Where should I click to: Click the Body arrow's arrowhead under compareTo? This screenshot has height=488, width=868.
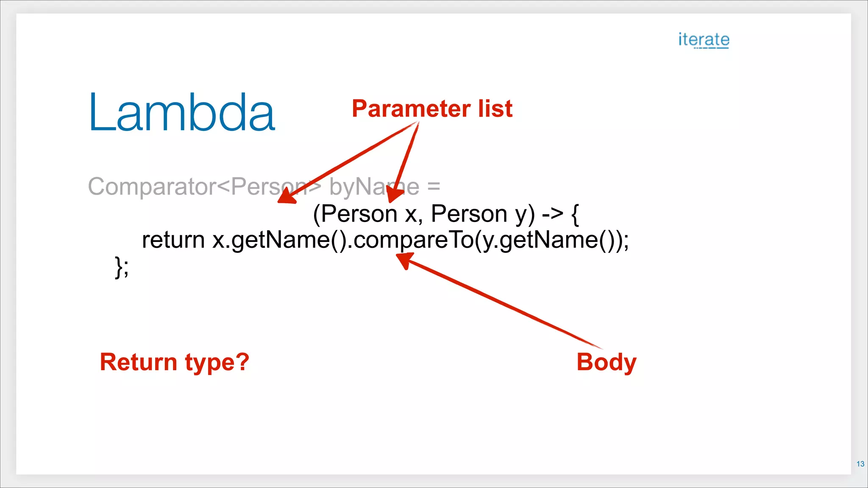pos(404,259)
